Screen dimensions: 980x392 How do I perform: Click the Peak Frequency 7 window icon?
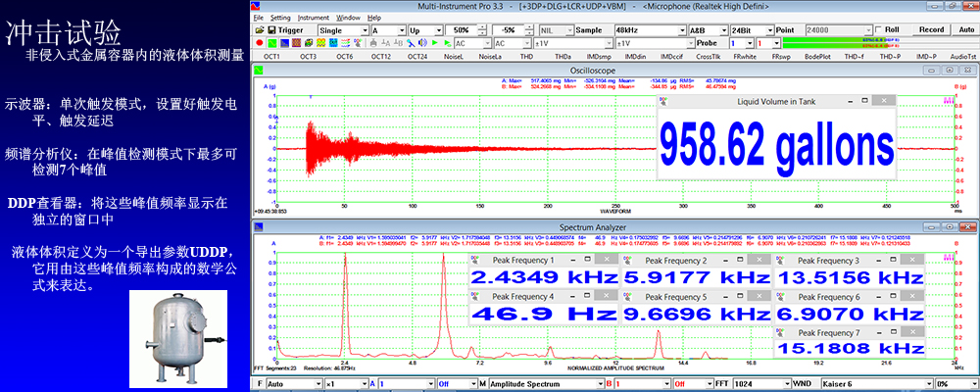[780, 332]
